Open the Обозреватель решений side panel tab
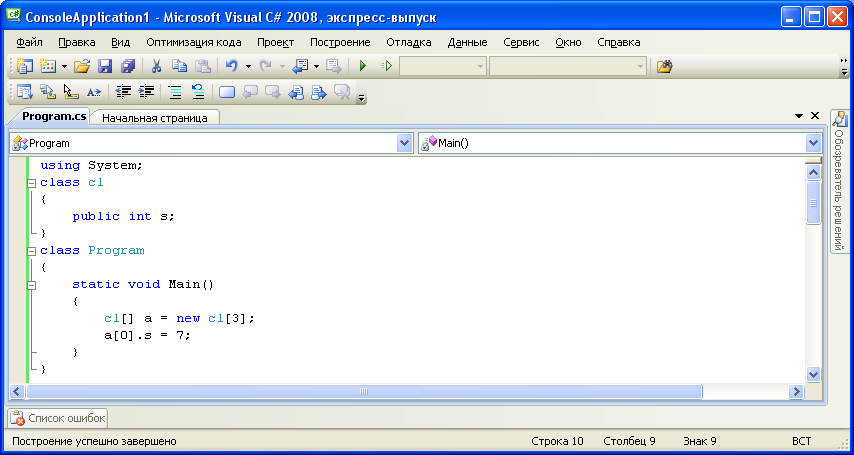The width and height of the screenshot is (854, 455). 840,181
